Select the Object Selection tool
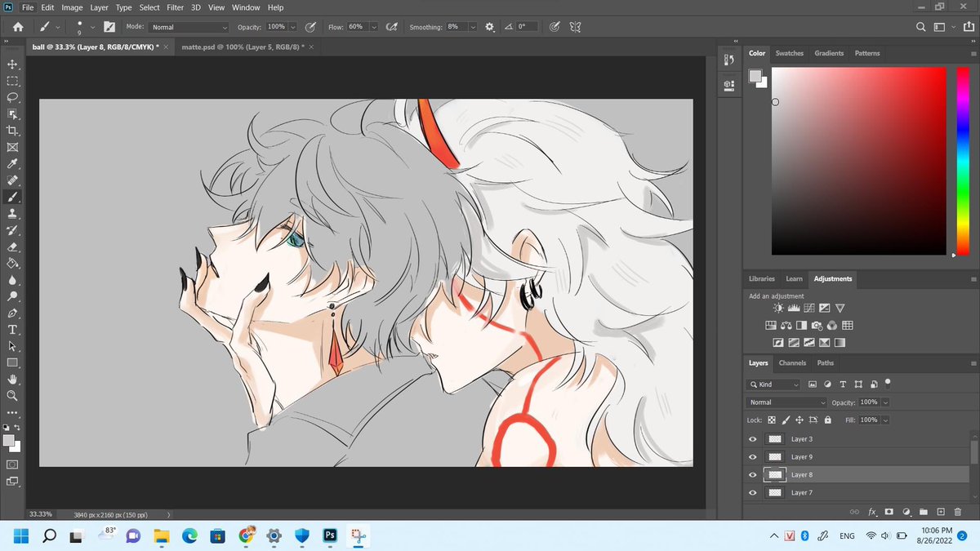 [12, 114]
